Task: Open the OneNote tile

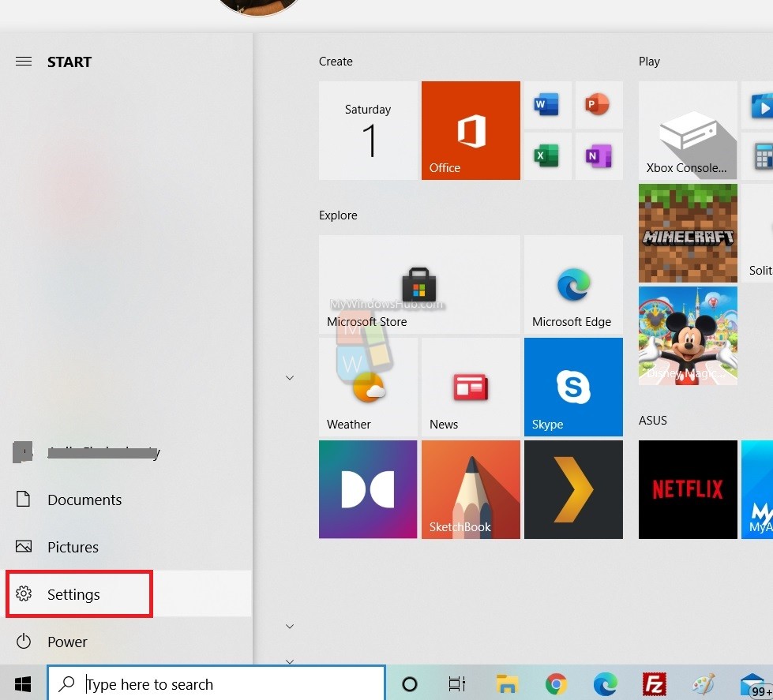Action: click(x=599, y=156)
